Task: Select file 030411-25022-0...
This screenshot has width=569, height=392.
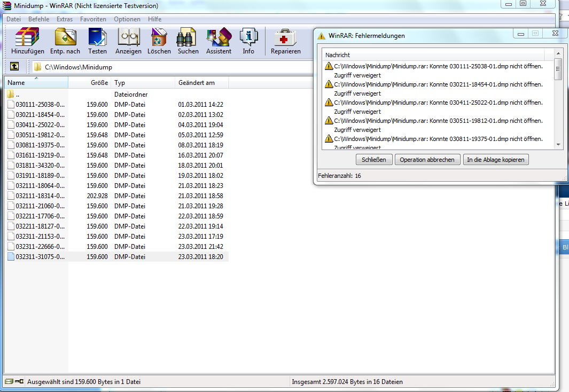Action: tap(40, 125)
